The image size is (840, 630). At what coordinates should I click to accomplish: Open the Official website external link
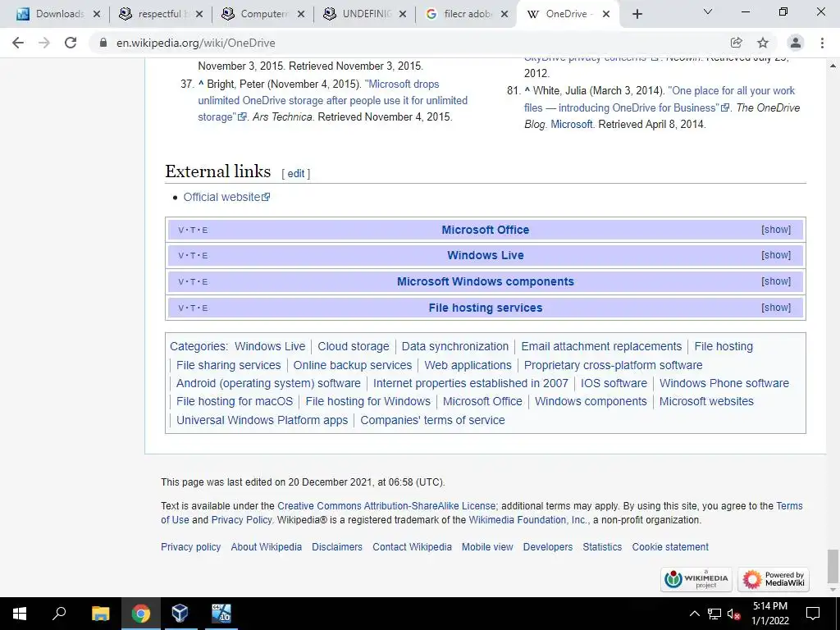[226, 197]
